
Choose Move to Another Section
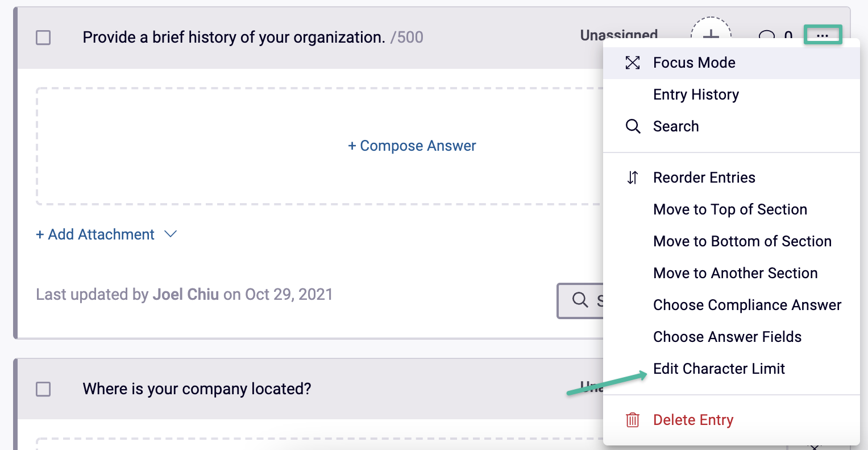click(x=734, y=273)
